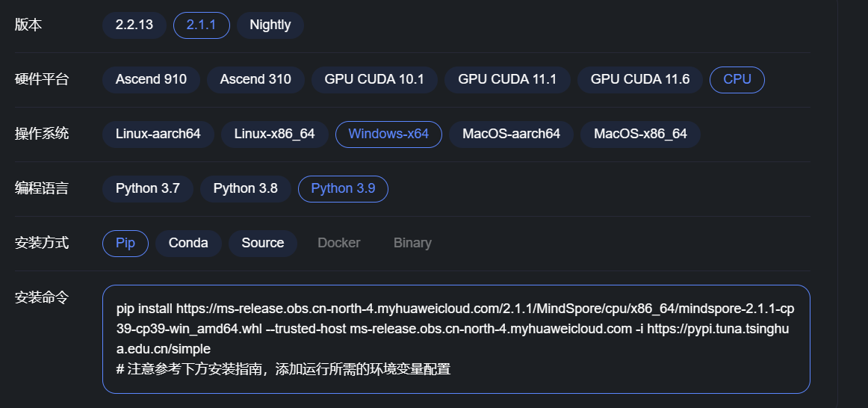
Task: Choose GPU CUDA 10.1 platform
Action: [373, 79]
